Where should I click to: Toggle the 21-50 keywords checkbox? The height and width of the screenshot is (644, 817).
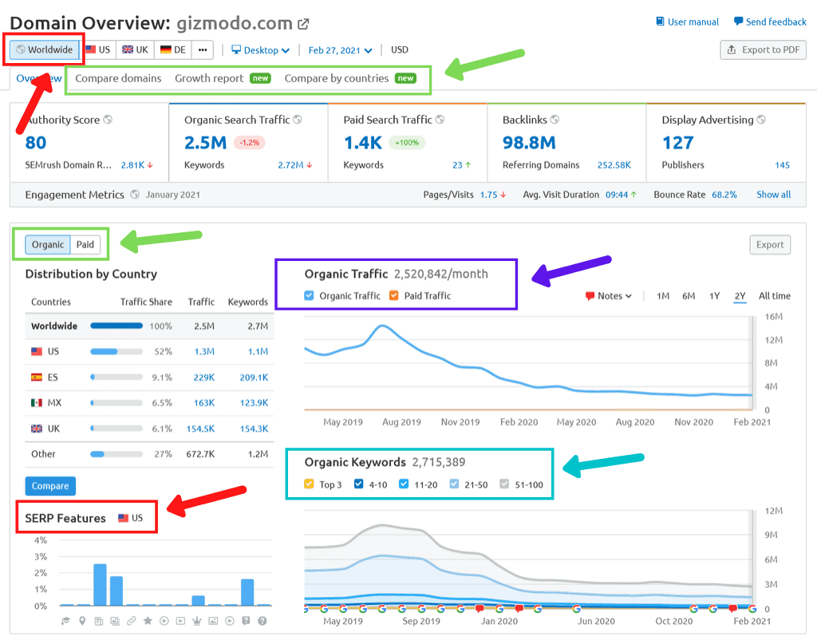(x=454, y=484)
